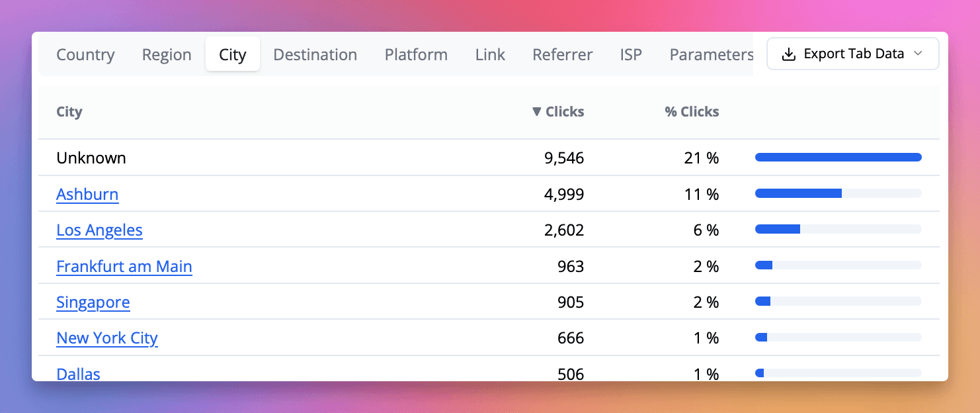The image size is (980, 413).
Task: Open the ISP tab
Action: 631,54
